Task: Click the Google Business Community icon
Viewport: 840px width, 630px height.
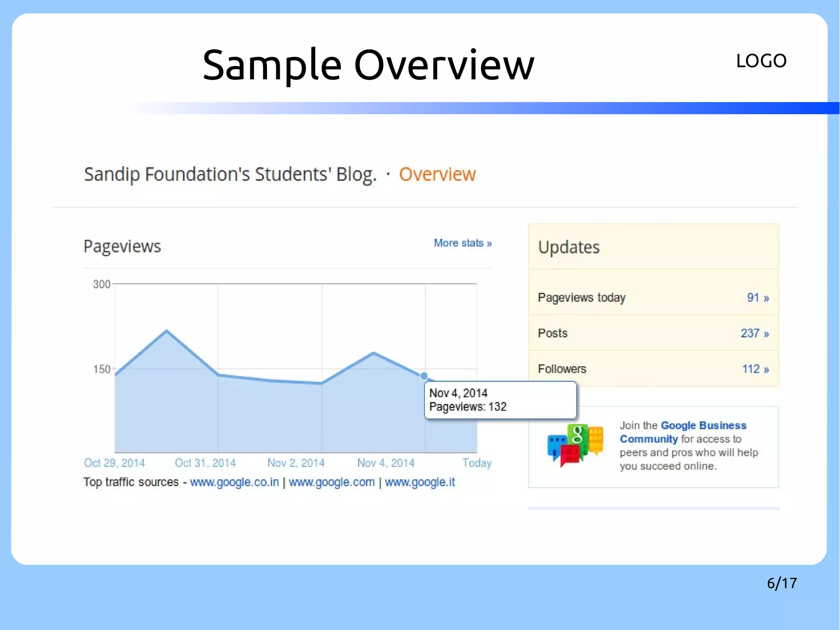Action: click(x=575, y=445)
